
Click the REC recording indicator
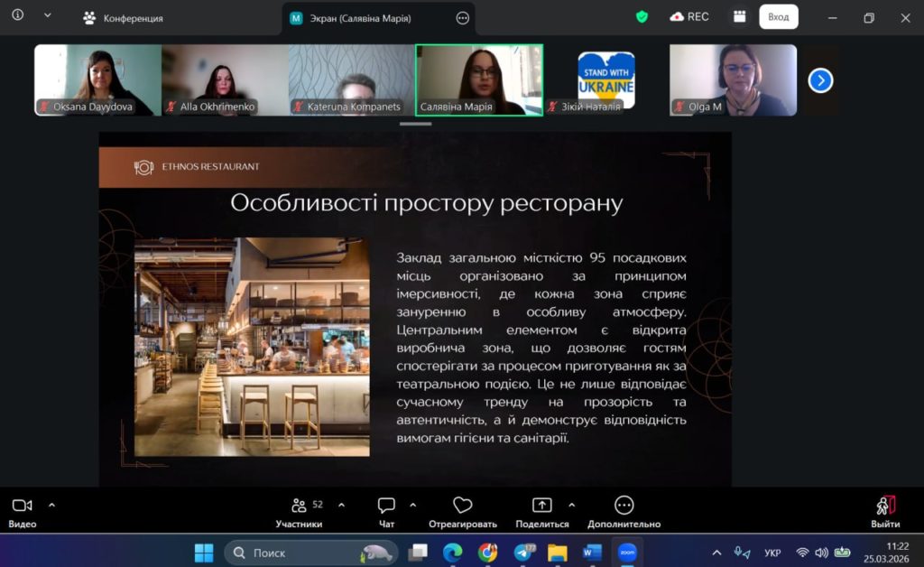(688, 17)
